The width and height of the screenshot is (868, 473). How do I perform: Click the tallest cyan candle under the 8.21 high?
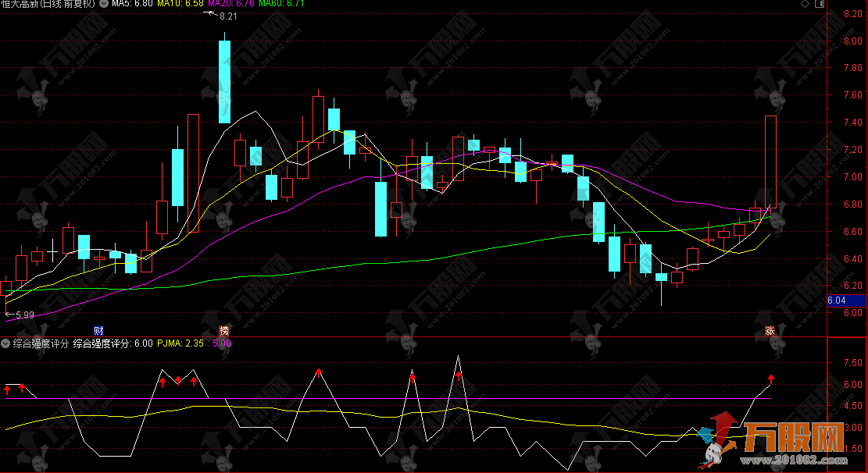[x=224, y=82]
